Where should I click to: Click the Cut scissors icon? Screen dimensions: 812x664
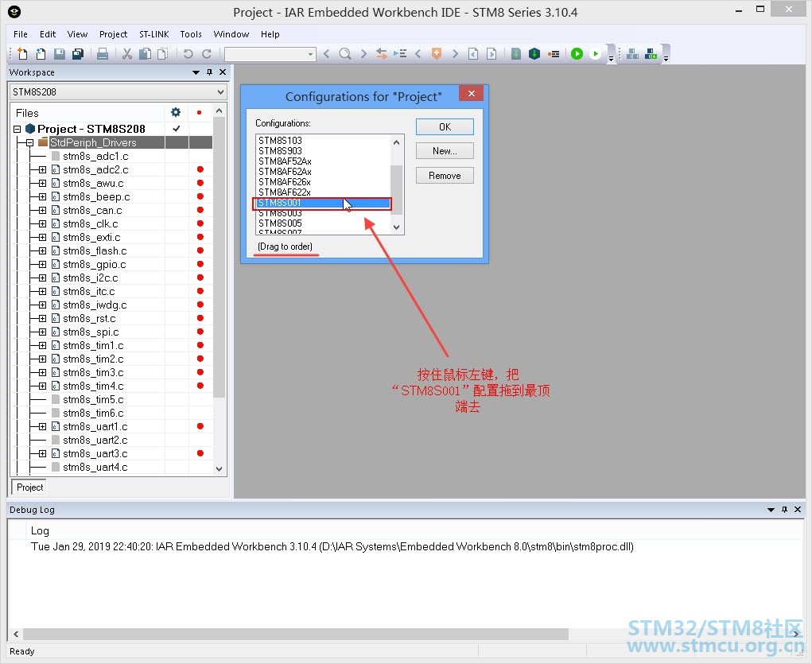pos(127,53)
